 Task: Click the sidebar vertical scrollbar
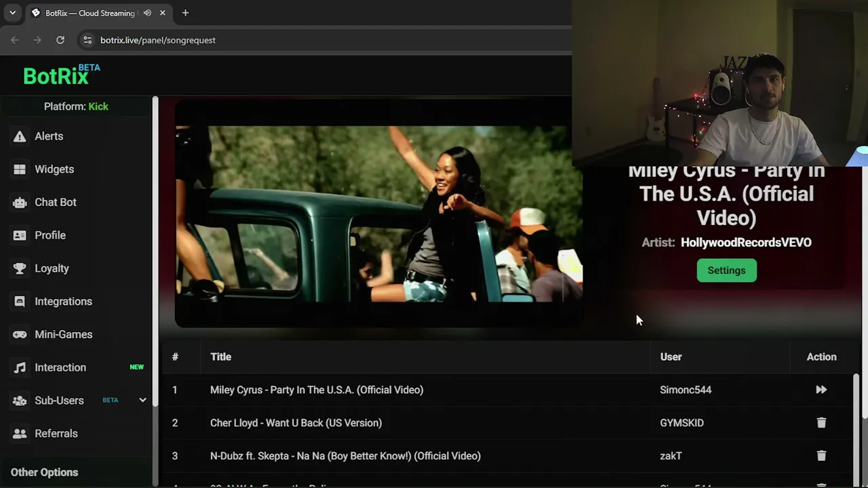(x=155, y=251)
